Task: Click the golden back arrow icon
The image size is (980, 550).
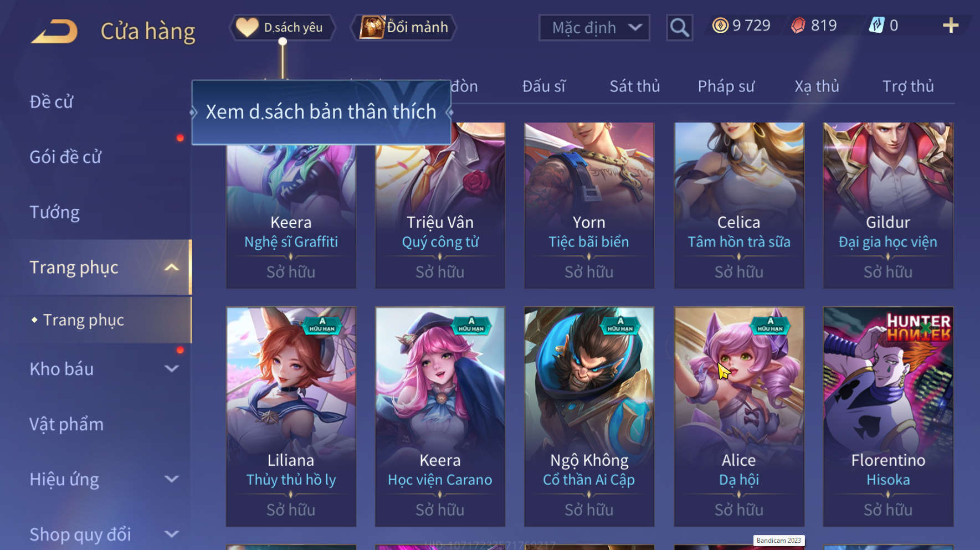Action: point(54,31)
